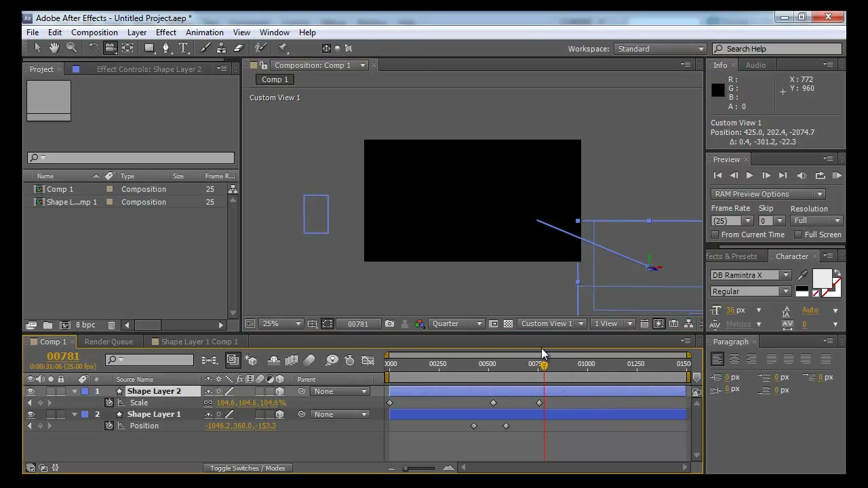Click the character fill color swatch
The height and width of the screenshot is (488, 868).
(822, 279)
